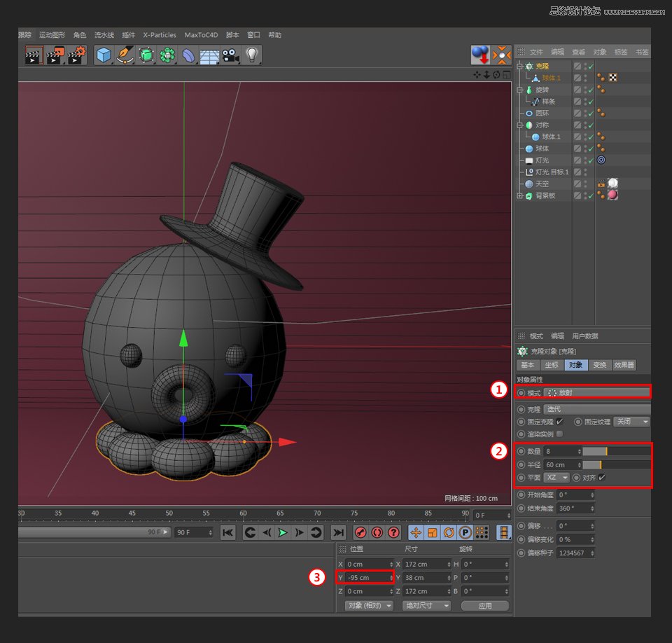Collapse the 对称 tree node

pos(519,125)
